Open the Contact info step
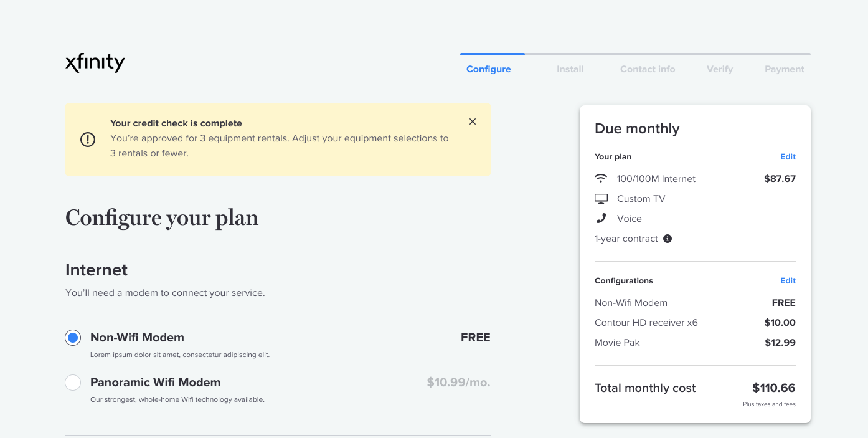The image size is (868, 438). [x=648, y=69]
